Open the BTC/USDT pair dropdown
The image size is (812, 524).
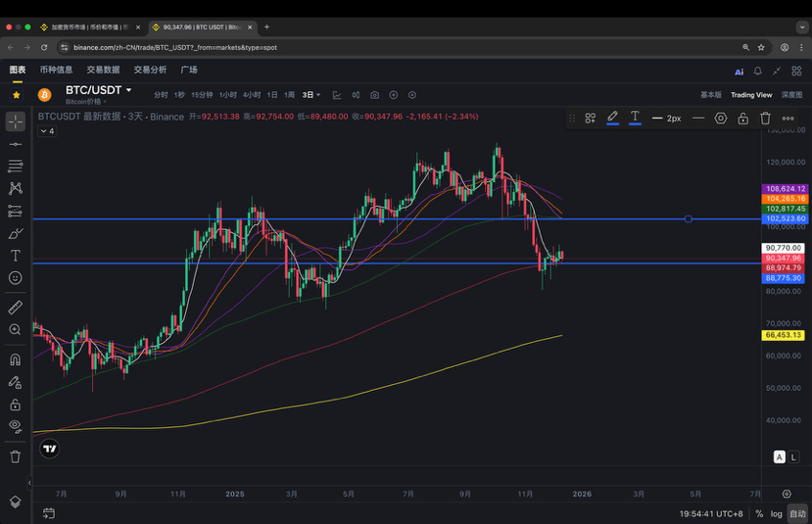[x=128, y=90]
